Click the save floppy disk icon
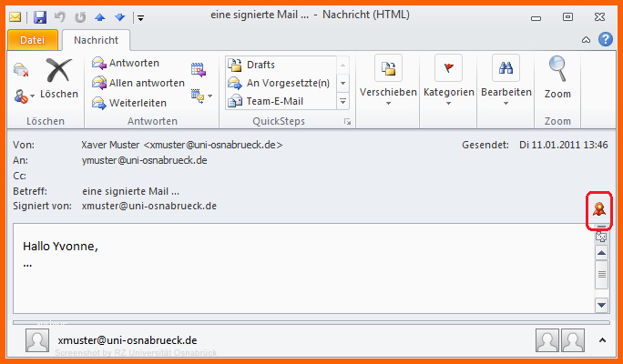Viewport: 623px width, 364px height. coord(40,17)
